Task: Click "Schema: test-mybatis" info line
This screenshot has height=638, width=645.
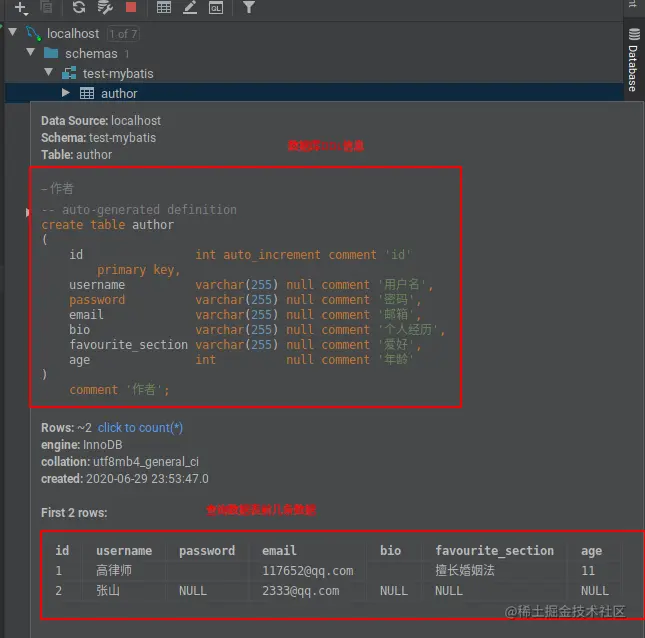Action: click(98, 138)
